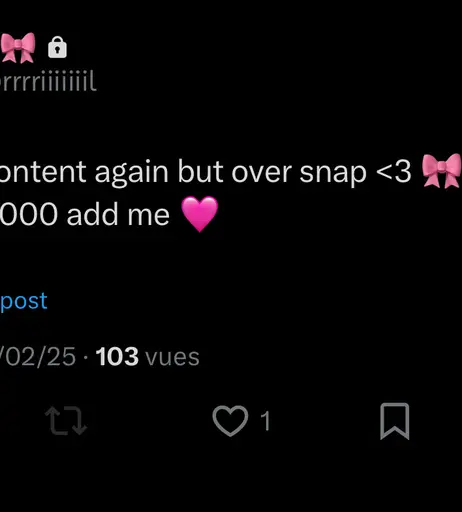This screenshot has width=462, height=512.
Task: Click the pink bow emoji above the handle
Action: (18, 48)
